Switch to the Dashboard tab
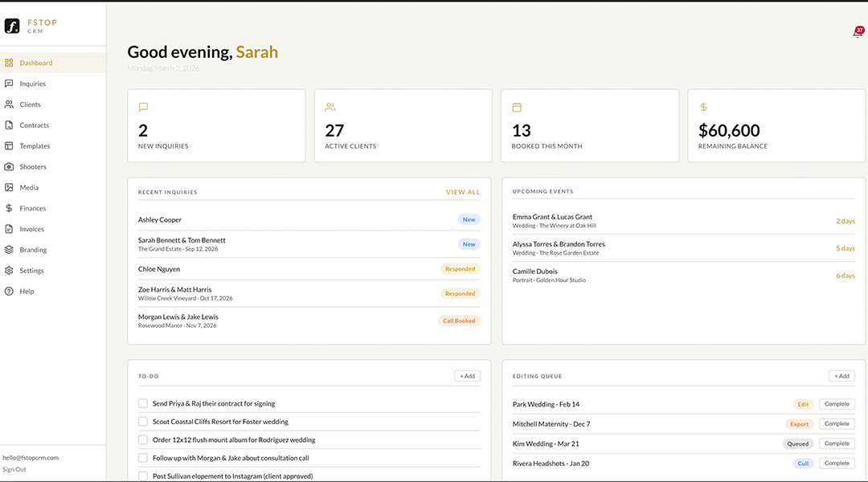 (35, 62)
